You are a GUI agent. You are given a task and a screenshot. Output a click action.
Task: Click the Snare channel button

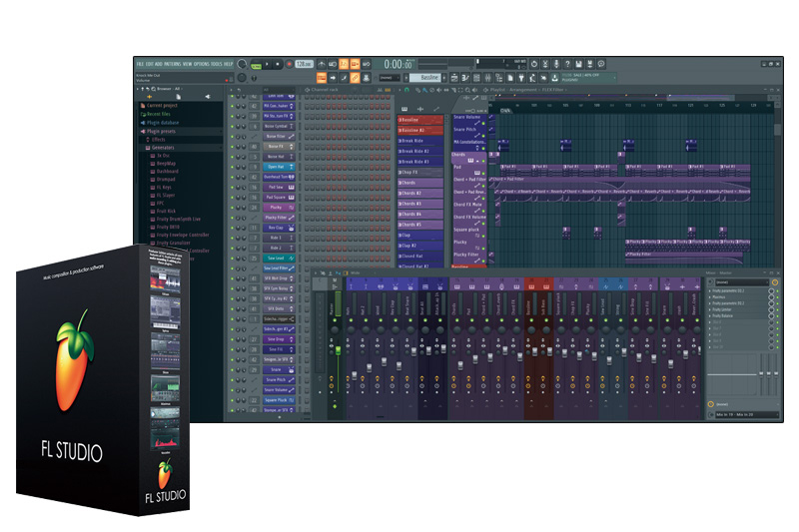pyautogui.click(x=279, y=369)
